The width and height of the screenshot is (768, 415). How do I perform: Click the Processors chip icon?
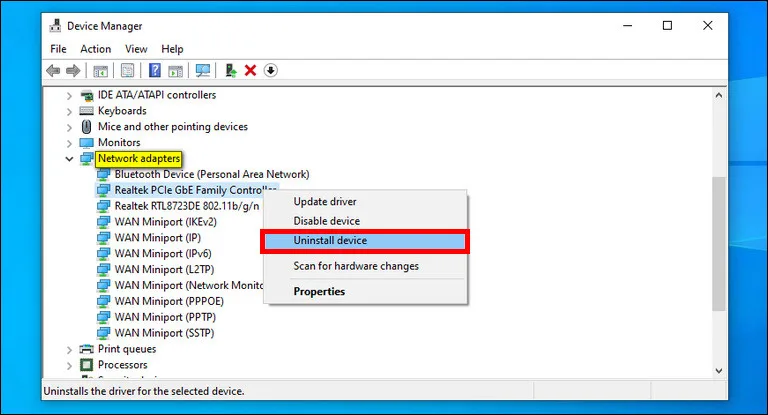pos(86,365)
